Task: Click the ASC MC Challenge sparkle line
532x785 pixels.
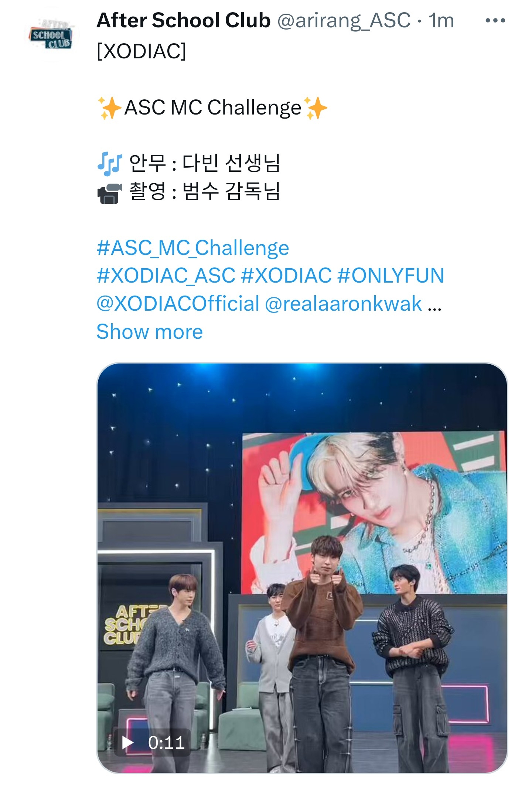Action: [212, 107]
